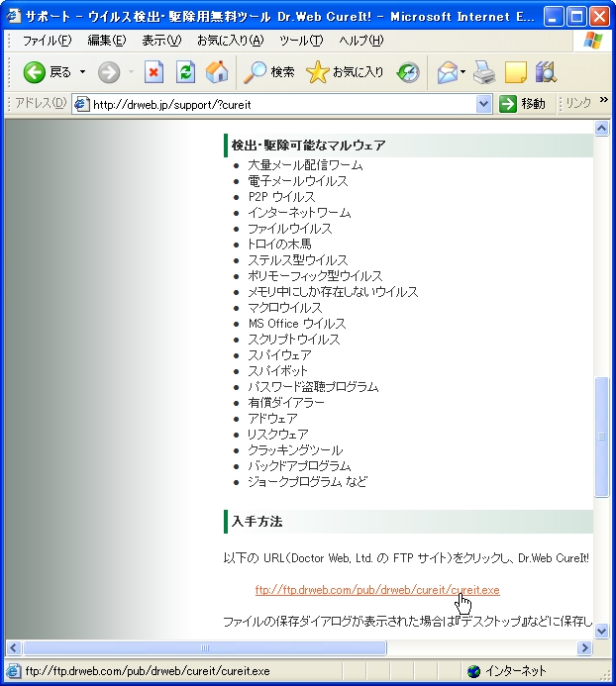Screen dimensions: 616x686
Task: Click the status bar FTP URL text
Action: [x=148, y=671]
